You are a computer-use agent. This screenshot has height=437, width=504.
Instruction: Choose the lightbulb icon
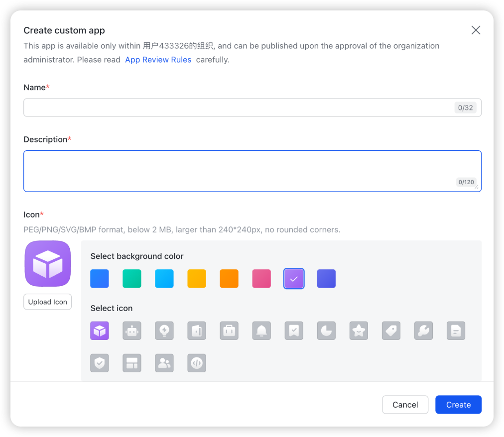[164, 330]
